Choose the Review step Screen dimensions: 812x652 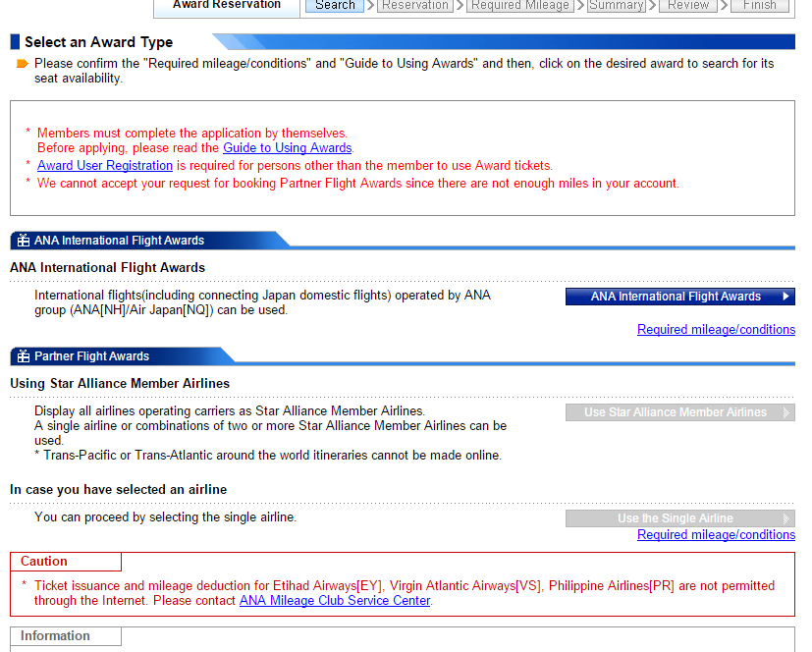688,6
